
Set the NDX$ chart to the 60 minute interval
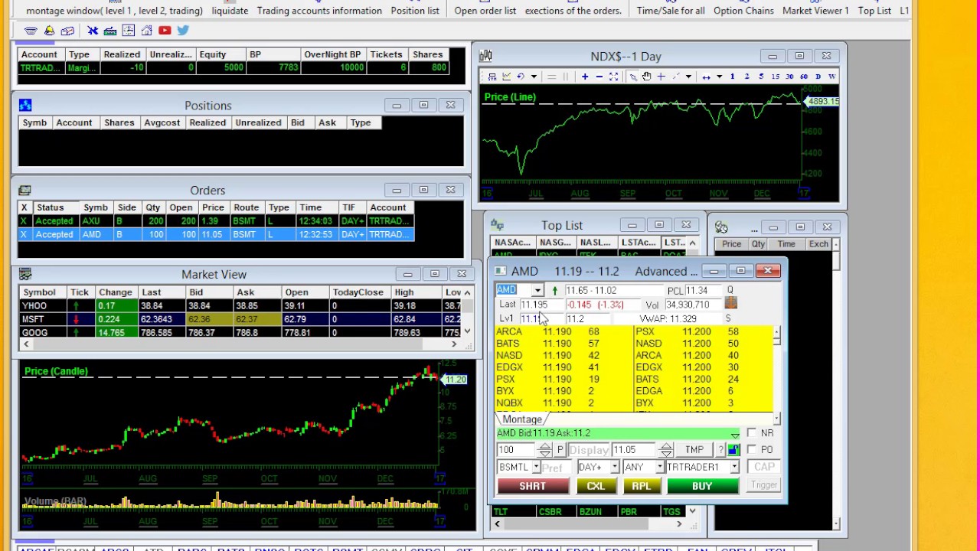pos(804,77)
